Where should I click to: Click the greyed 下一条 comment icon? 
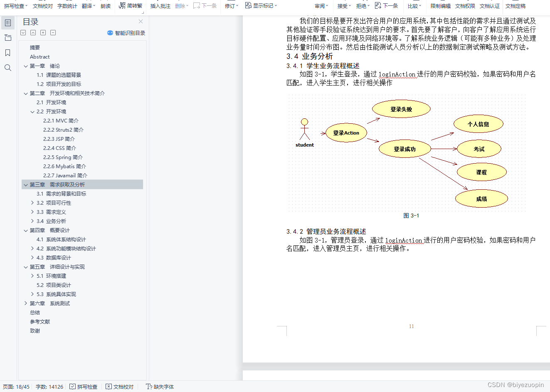point(197,6)
